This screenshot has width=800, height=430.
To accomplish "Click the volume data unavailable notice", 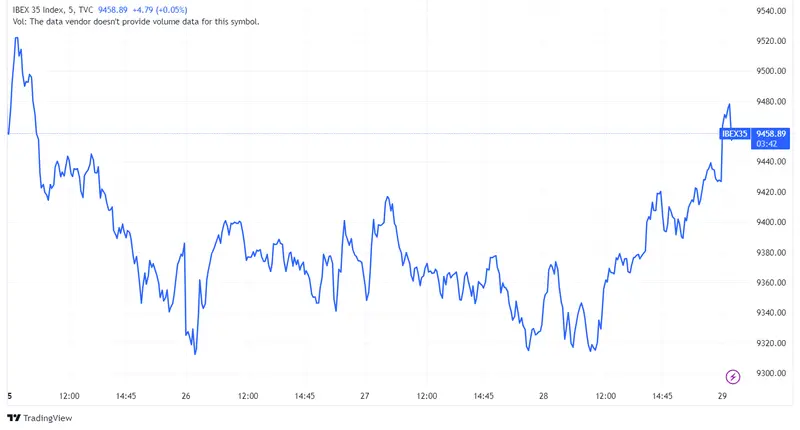I will pos(133,21).
